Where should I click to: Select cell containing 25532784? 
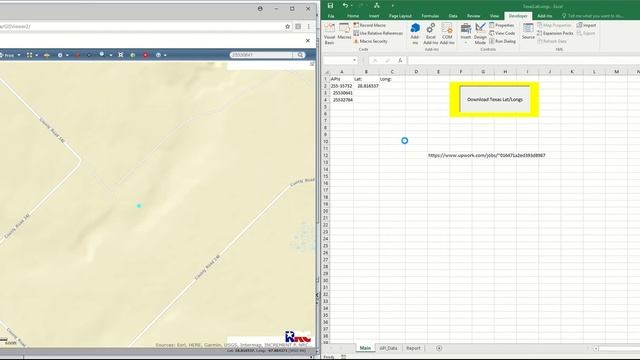coord(342,100)
